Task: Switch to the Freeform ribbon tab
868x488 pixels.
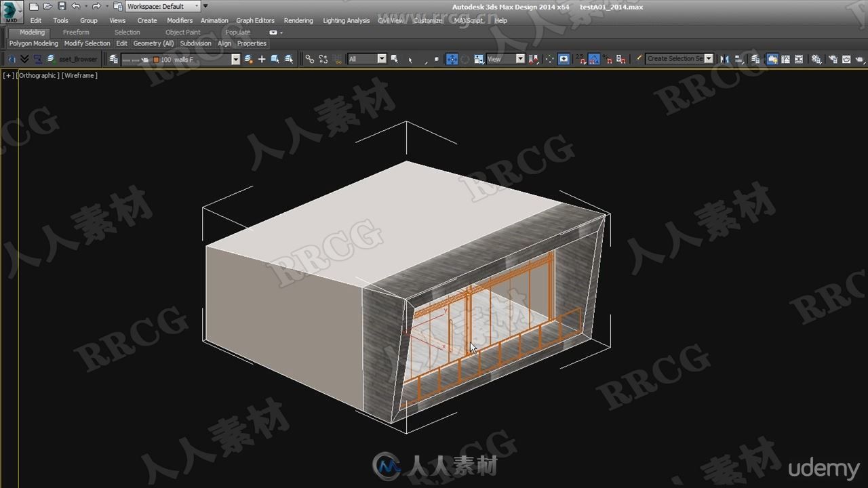Action: pos(76,33)
